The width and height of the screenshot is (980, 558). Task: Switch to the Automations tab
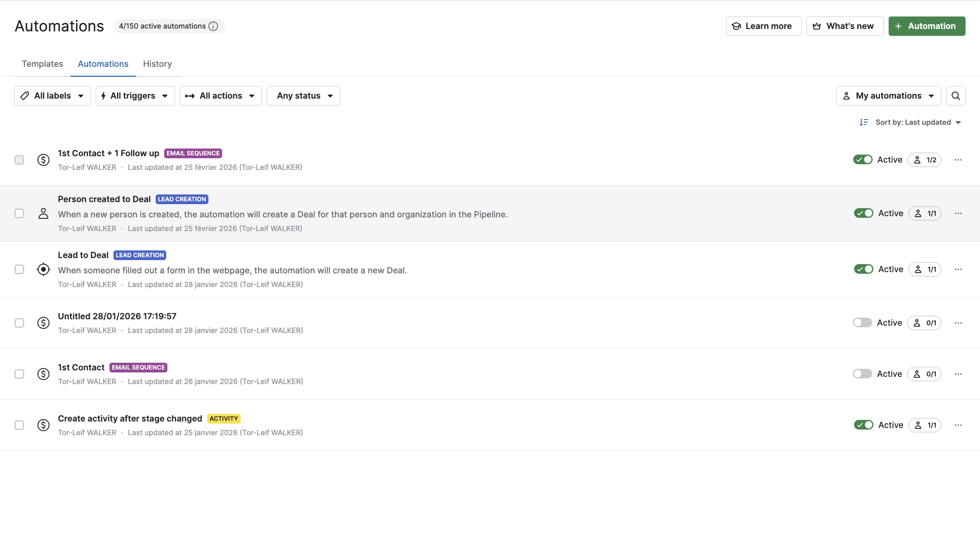tap(103, 64)
